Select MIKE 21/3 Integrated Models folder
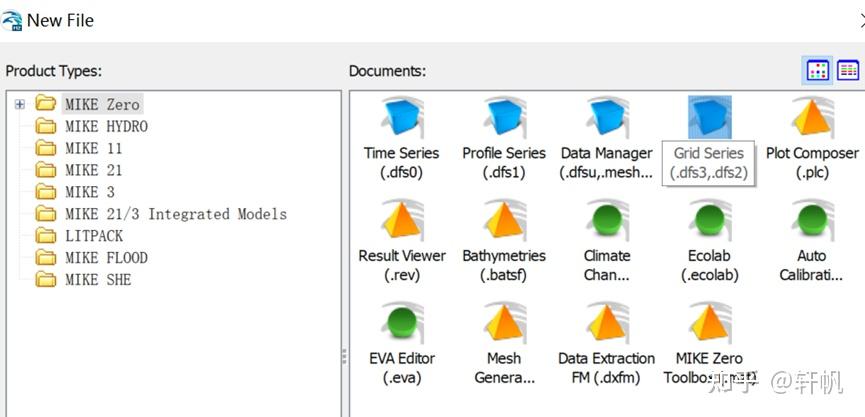865x417 pixels. pyautogui.click(x=175, y=214)
